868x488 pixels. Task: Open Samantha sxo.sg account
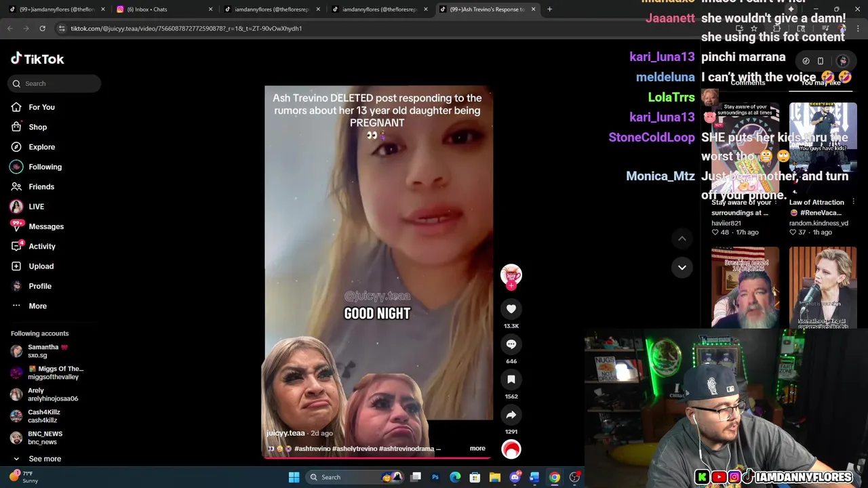[x=47, y=351]
